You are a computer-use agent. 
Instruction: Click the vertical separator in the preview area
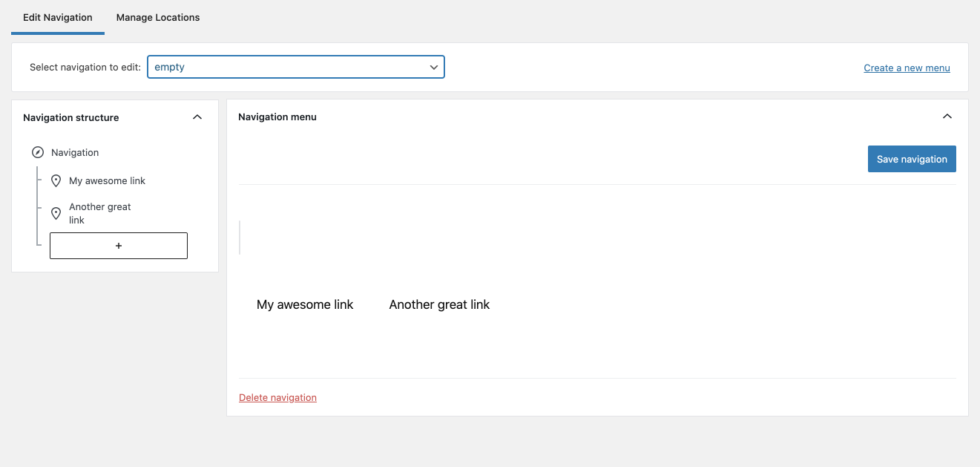click(240, 237)
